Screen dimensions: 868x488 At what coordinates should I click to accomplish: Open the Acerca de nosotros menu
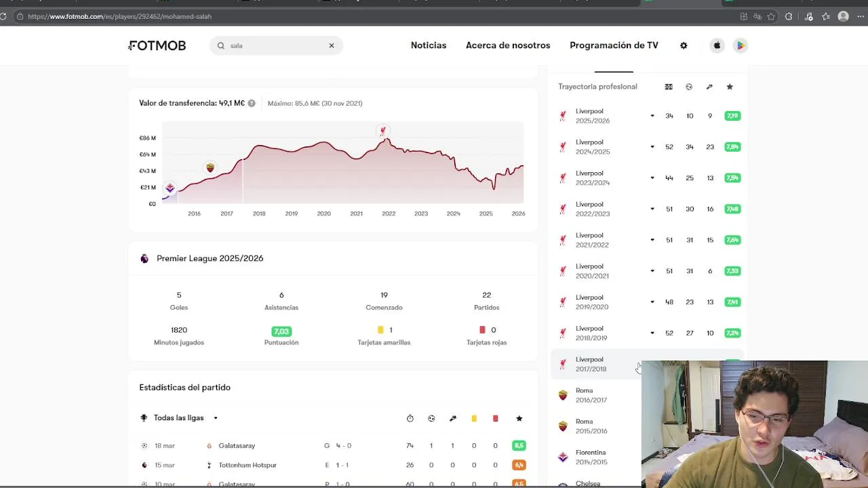pyautogui.click(x=508, y=45)
